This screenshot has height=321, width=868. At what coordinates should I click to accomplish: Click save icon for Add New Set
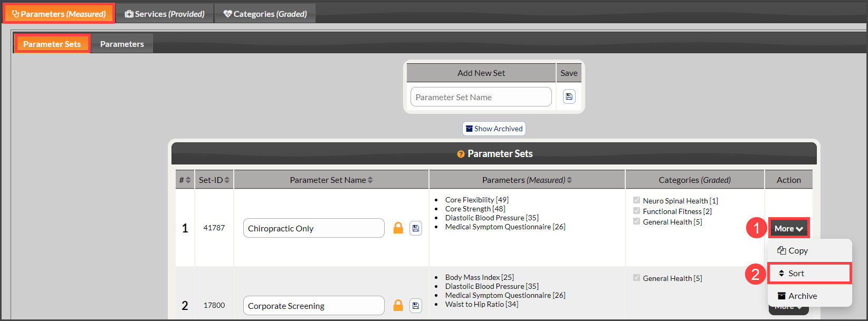[x=569, y=96]
